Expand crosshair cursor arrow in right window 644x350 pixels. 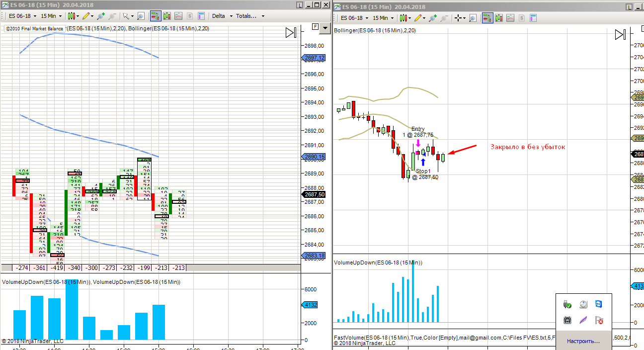(x=465, y=18)
